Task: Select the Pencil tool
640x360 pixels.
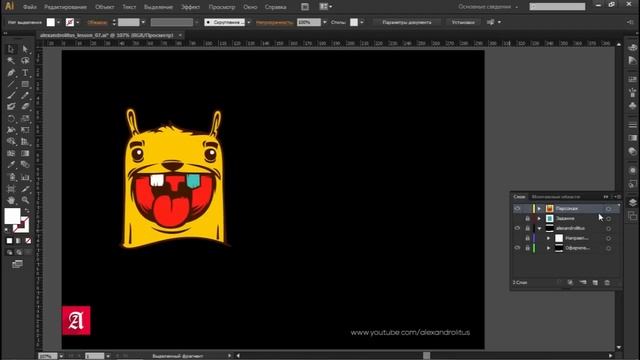Action: point(25,96)
